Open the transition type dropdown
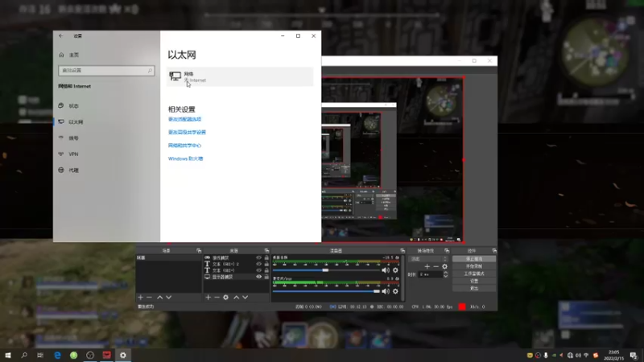Viewport: 644px width, 362px height. [x=428, y=259]
